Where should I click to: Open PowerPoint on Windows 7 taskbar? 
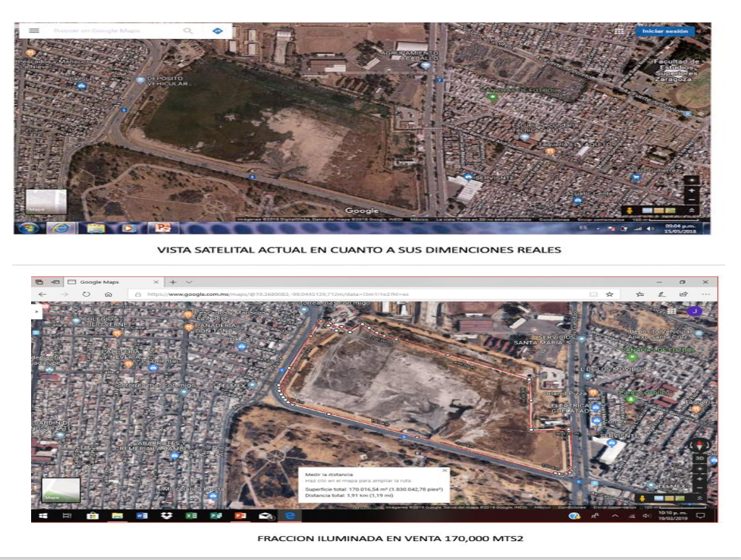pyautogui.click(x=163, y=228)
